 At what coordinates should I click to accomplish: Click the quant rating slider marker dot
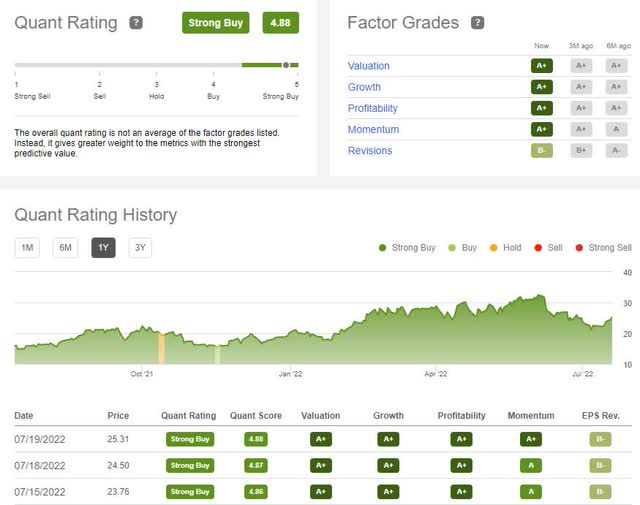(x=286, y=65)
